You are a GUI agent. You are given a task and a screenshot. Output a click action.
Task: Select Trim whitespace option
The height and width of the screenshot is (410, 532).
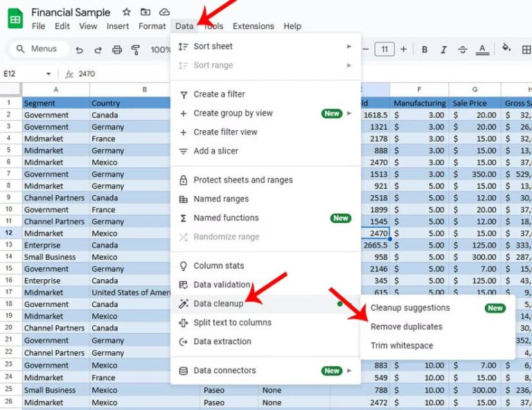tap(402, 346)
